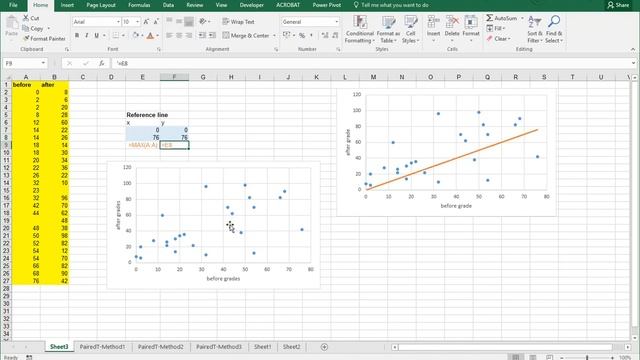
Task: Decrease font size with smaller A
Action: coord(156,22)
